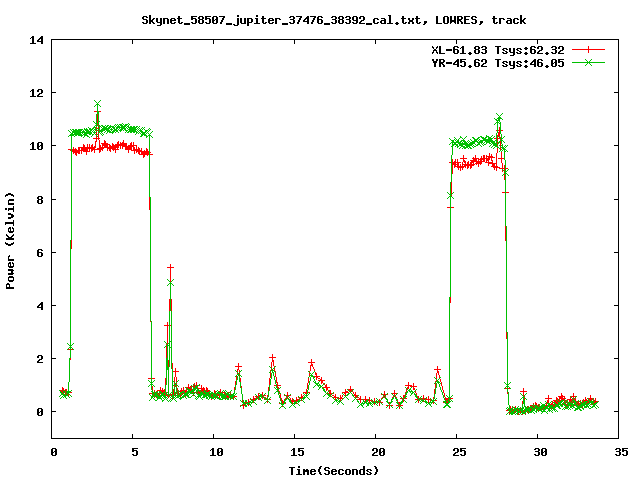Image resolution: width=640 pixels, height=480 pixels.
Task: Click the x-axis tick label 25
Action: coord(459,452)
